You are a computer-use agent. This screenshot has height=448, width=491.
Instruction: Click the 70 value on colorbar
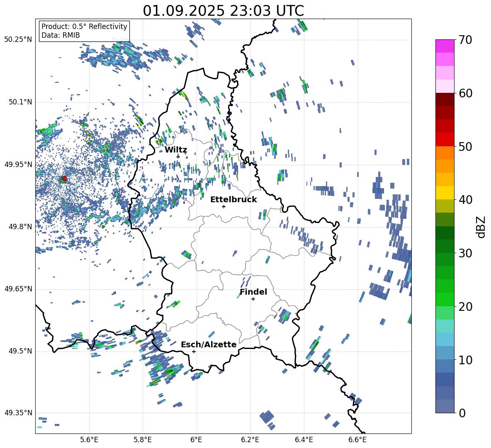click(465, 40)
